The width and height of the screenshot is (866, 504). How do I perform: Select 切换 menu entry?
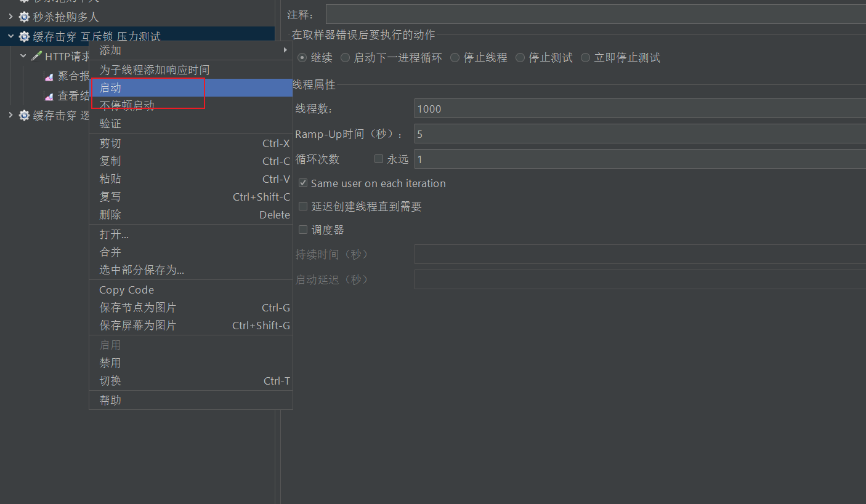click(x=191, y=381)
